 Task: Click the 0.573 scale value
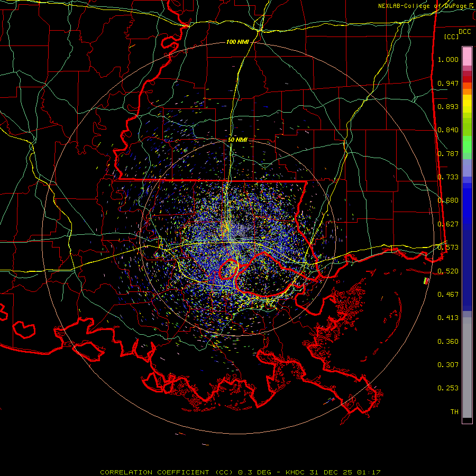(448, 248)
